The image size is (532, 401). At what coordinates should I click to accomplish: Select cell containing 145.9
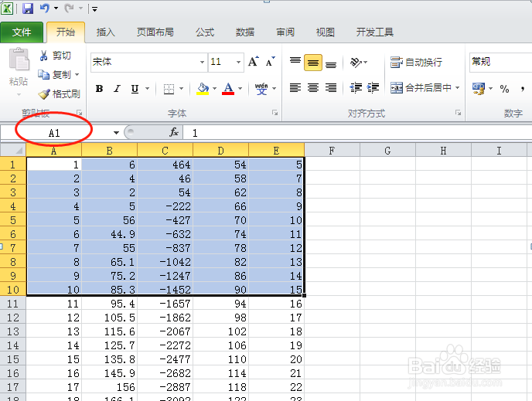110,373
